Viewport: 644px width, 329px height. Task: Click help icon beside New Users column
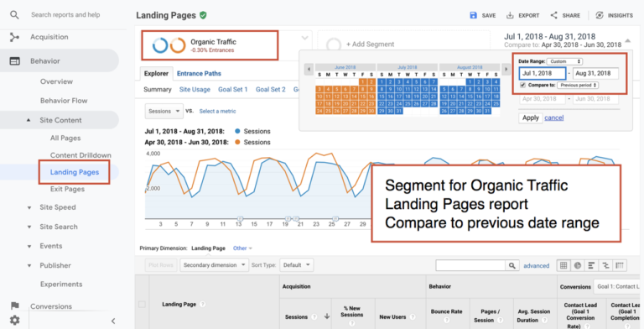[x=412, y=316]
